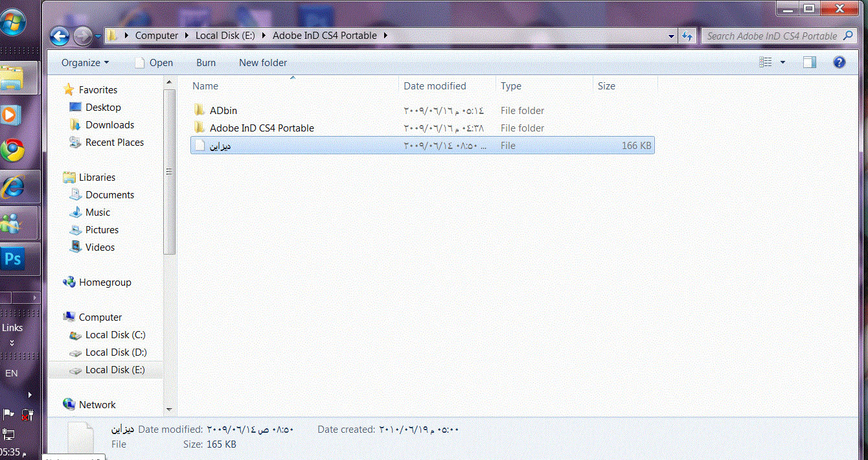Image resolution: width=868 pixels, height=460 pixels.
Task: Expand arrow after Computer breadcrumb
Action: [x=187, y=36]
